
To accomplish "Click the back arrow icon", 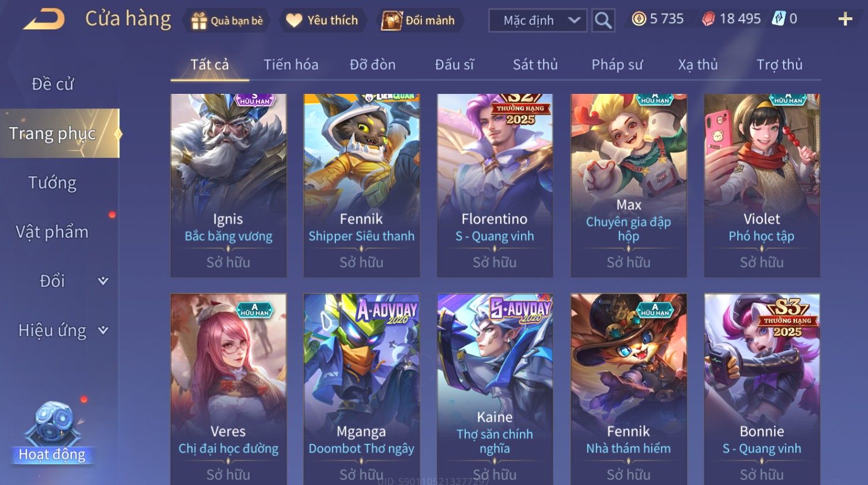I will coord(44,19).
